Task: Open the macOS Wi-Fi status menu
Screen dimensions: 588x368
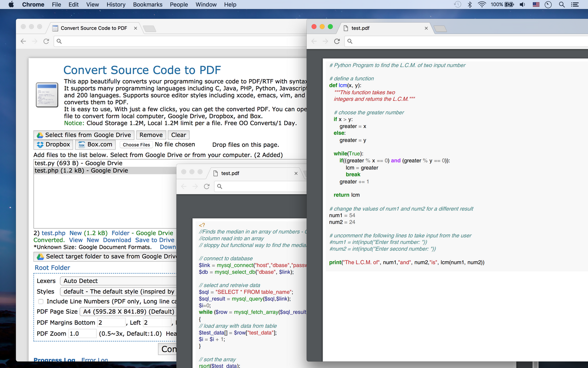Action: coord(481,5)
